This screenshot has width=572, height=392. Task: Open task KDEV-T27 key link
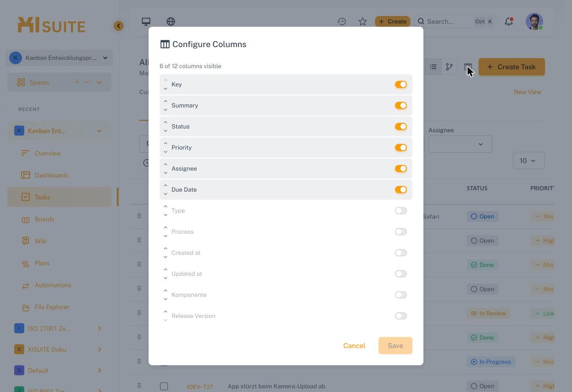[200, 387]
